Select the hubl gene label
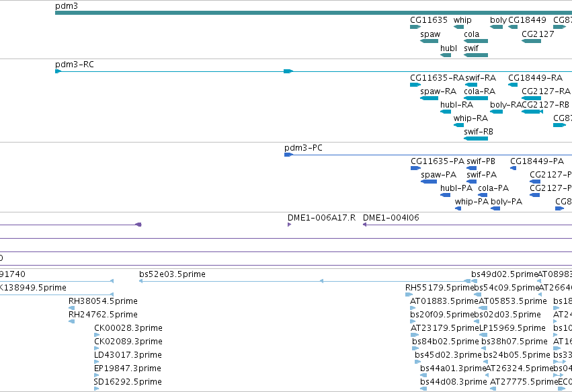 coord(449,48)
